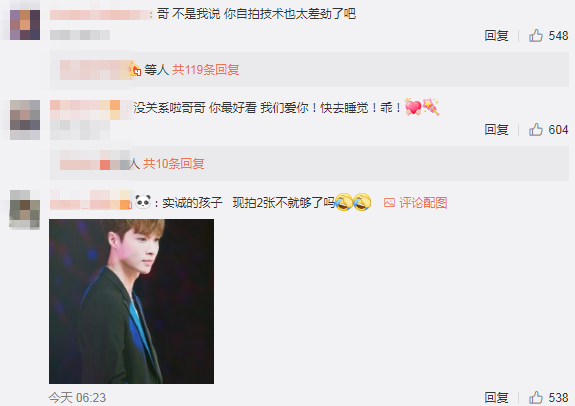Click the panda emoji beside username

tap(143, 202)
